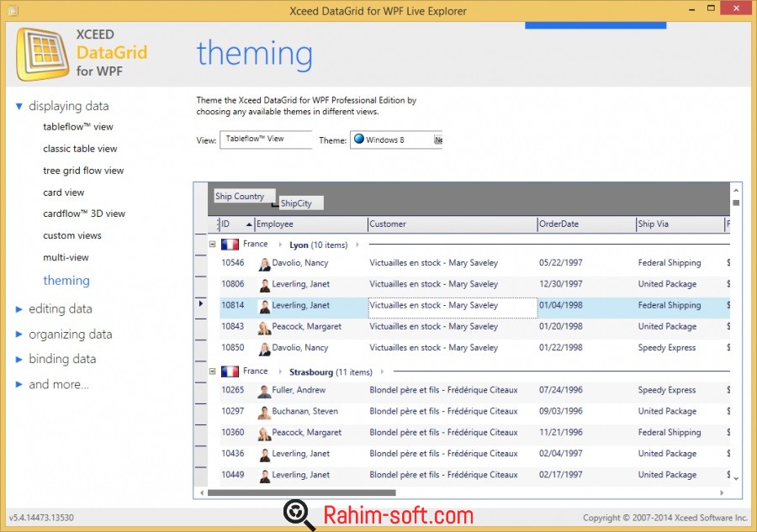757x532 pixels.
Task: Expand the organizing data section
Action: [x=19, y=334]
